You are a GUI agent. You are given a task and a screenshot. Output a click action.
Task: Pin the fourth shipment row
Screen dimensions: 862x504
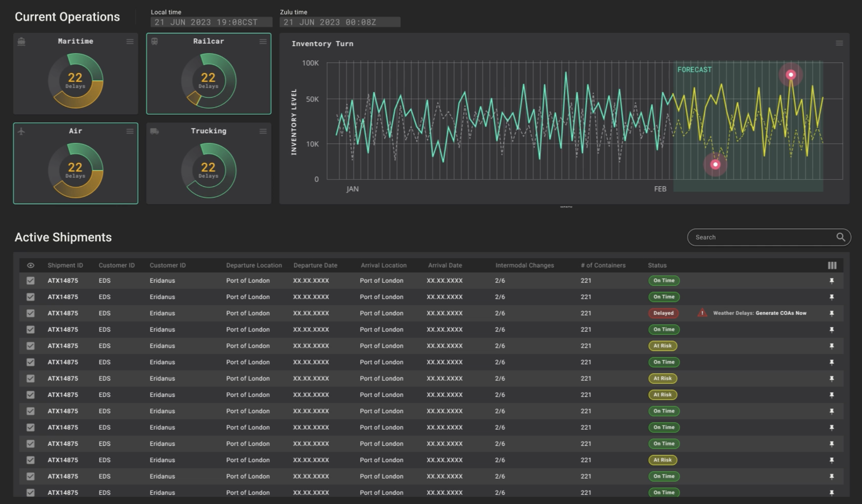tap(832, 330)
